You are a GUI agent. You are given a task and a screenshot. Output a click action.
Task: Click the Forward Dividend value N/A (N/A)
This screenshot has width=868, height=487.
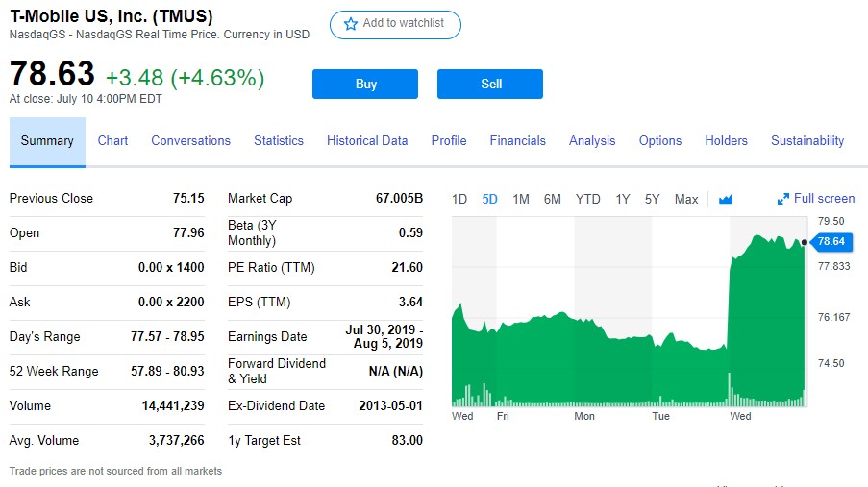click(x=396, y=372)
